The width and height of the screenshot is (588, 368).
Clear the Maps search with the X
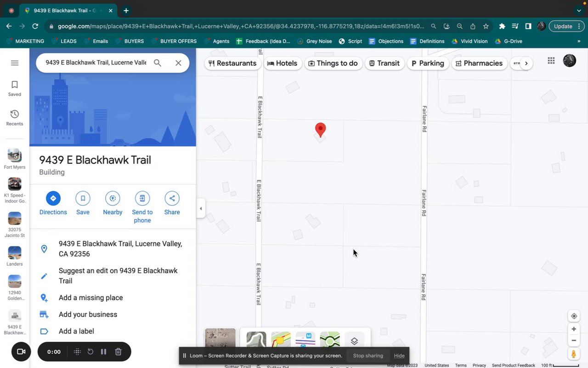click(179, 63)
